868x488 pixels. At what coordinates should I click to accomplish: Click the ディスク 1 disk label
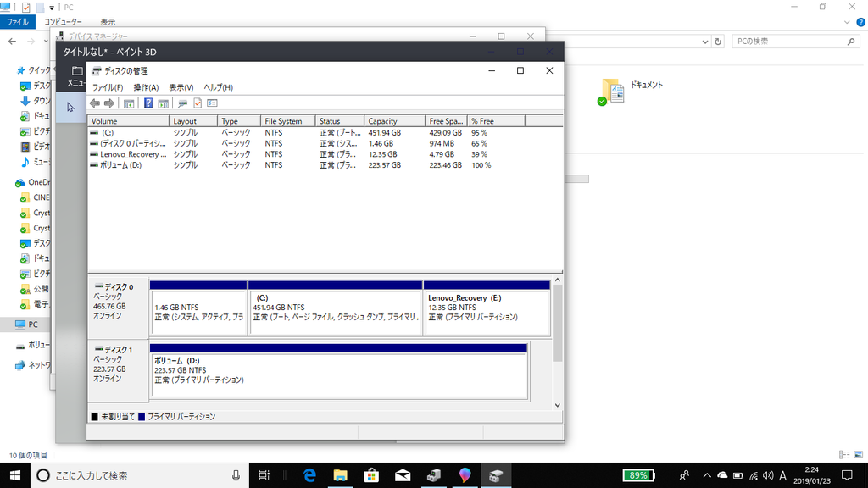pos(118,371)
